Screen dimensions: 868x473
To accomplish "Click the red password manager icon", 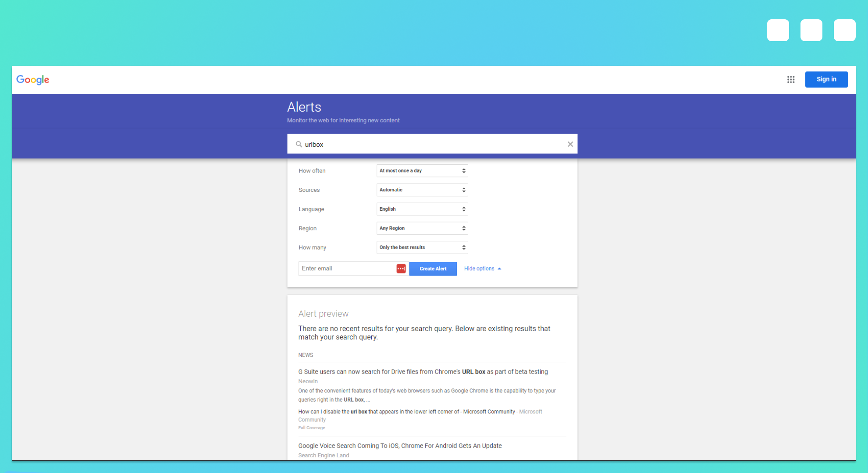I will 401,268.
